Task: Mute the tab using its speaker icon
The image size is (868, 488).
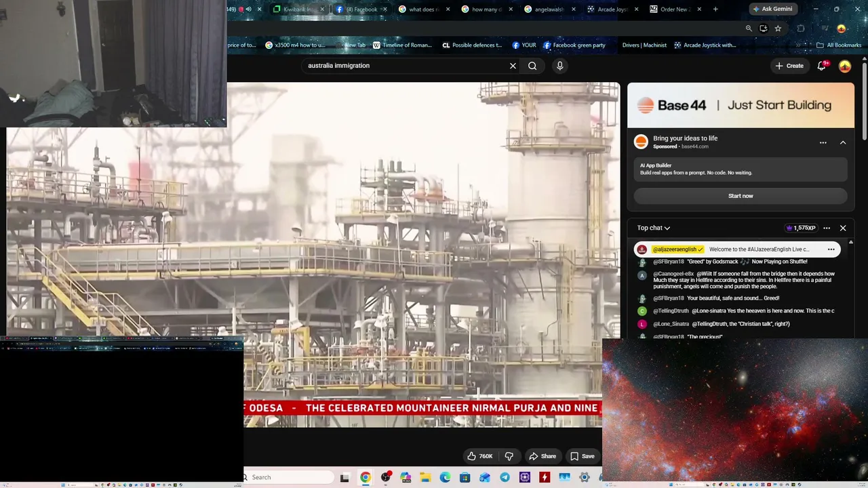Action: coord(248,9)
